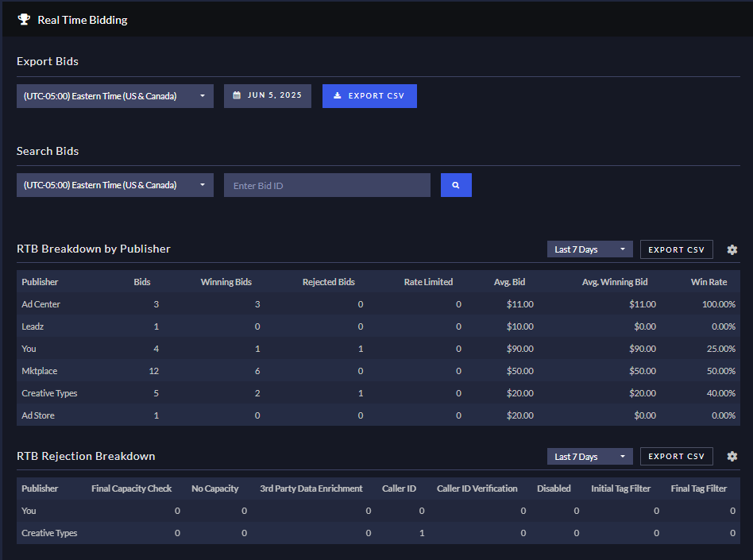Click the 50.00% win rate value

pos(720,371)
